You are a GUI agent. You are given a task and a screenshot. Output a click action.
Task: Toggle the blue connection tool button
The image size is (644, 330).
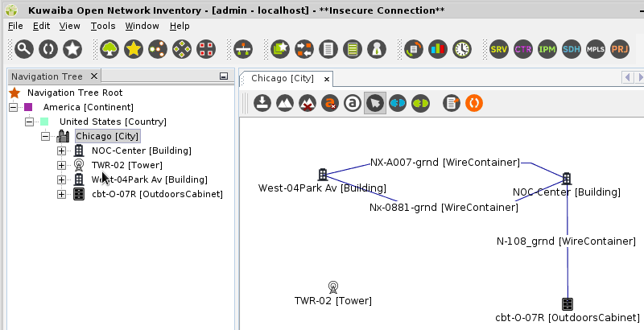pos(398,103)
